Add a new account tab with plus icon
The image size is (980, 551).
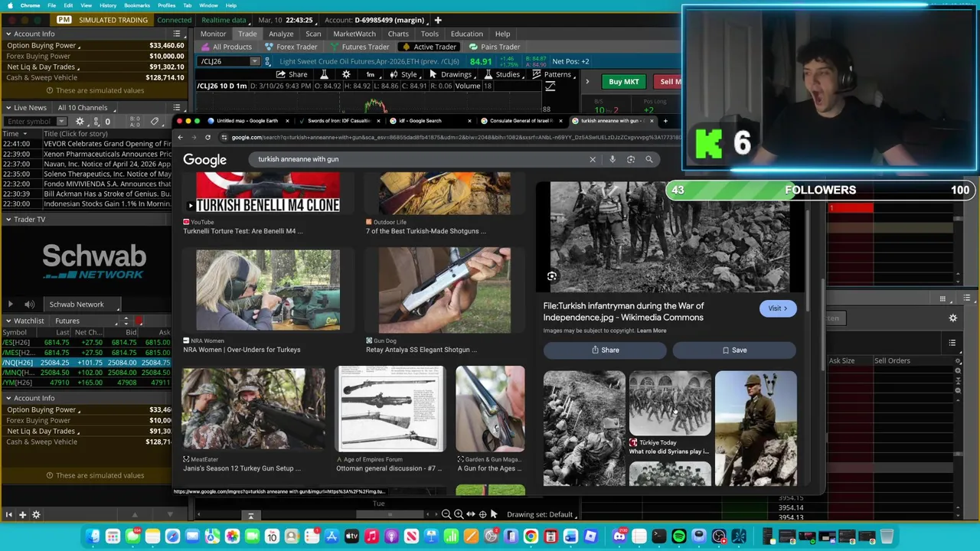(x=438, y=20)
